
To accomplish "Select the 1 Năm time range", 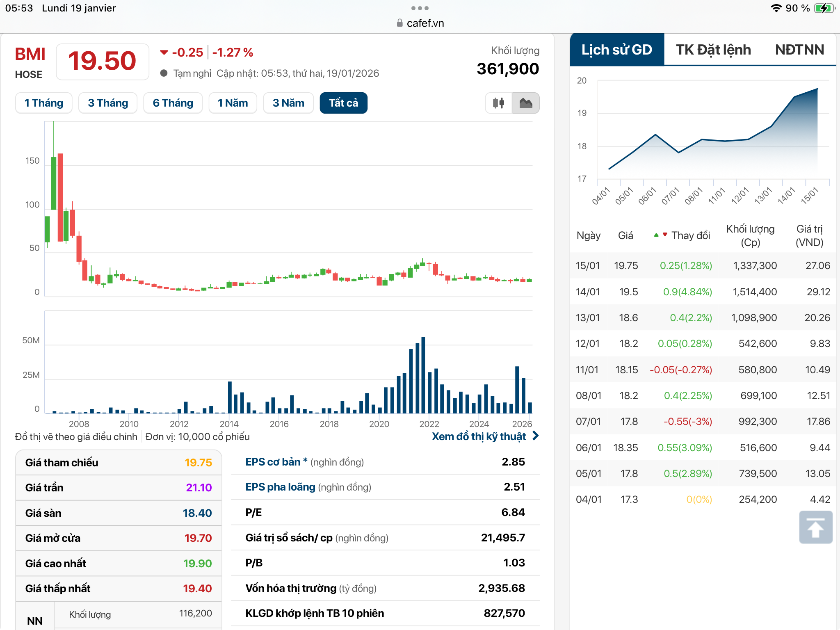I will (233, 103).
